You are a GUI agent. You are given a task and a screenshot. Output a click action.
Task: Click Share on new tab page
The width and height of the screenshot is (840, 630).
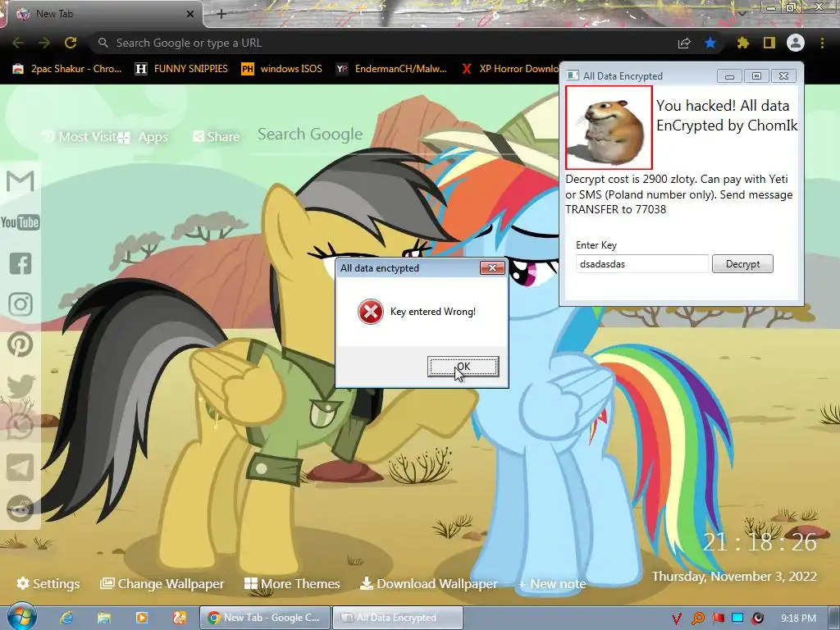pyautogui.click(x=217, y=137)
